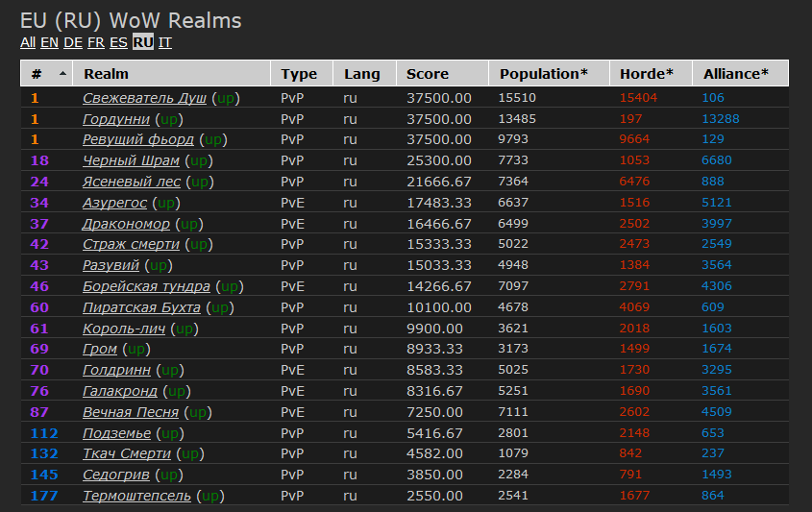Open the Гром realm link

[99, 349]
